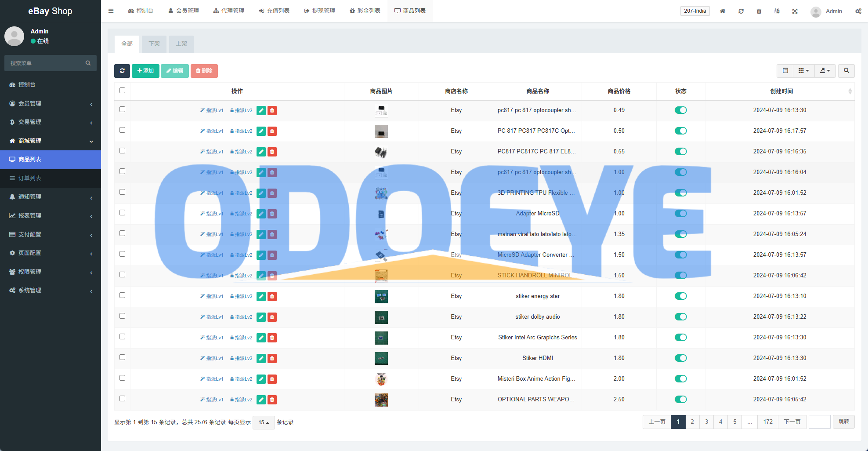
Task: Expand the 会员管理 sidebar menu
Action: pyautogui.click(x=51, y=103)
